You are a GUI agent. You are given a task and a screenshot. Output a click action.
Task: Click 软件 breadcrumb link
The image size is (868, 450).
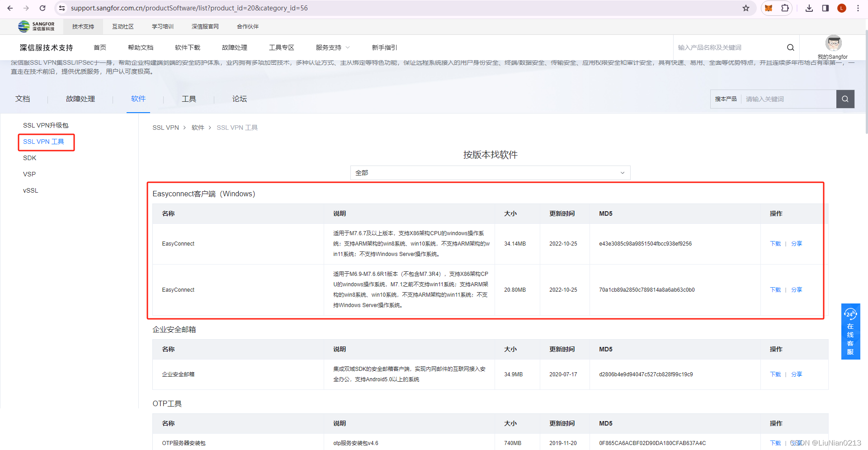[198, 128]
